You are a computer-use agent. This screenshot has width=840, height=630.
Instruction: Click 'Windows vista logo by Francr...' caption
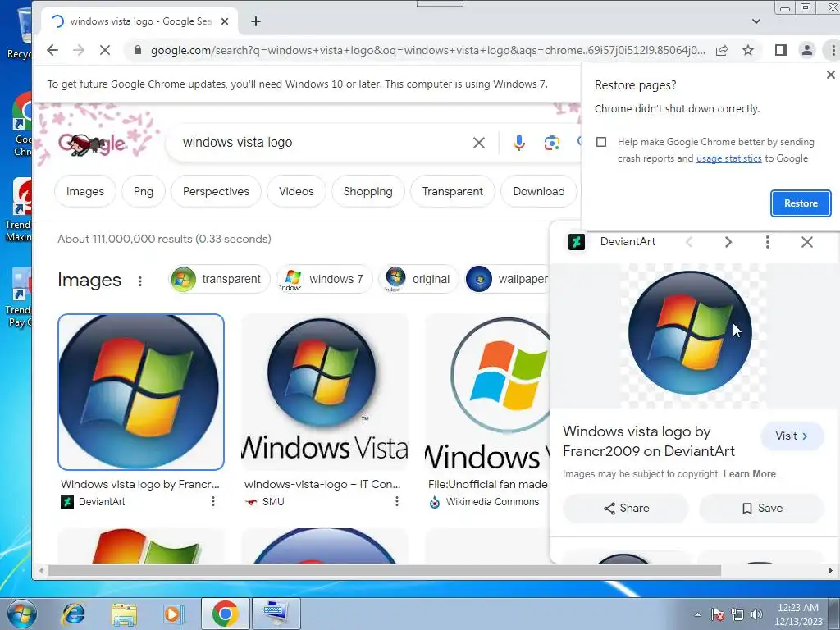tap(140, 484)
